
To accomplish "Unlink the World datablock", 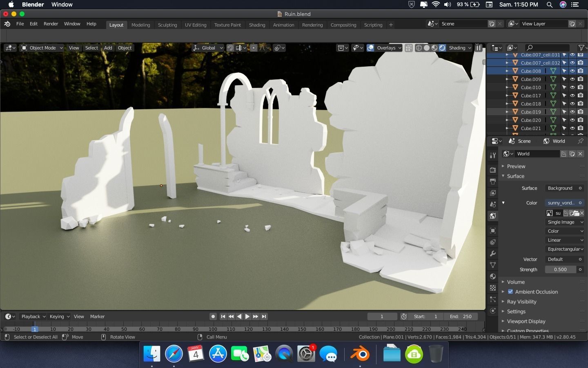I will 580,154.
